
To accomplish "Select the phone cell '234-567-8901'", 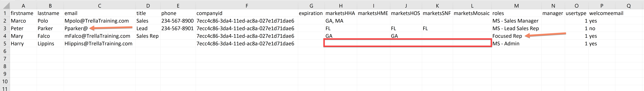I will tap(178, 28).
